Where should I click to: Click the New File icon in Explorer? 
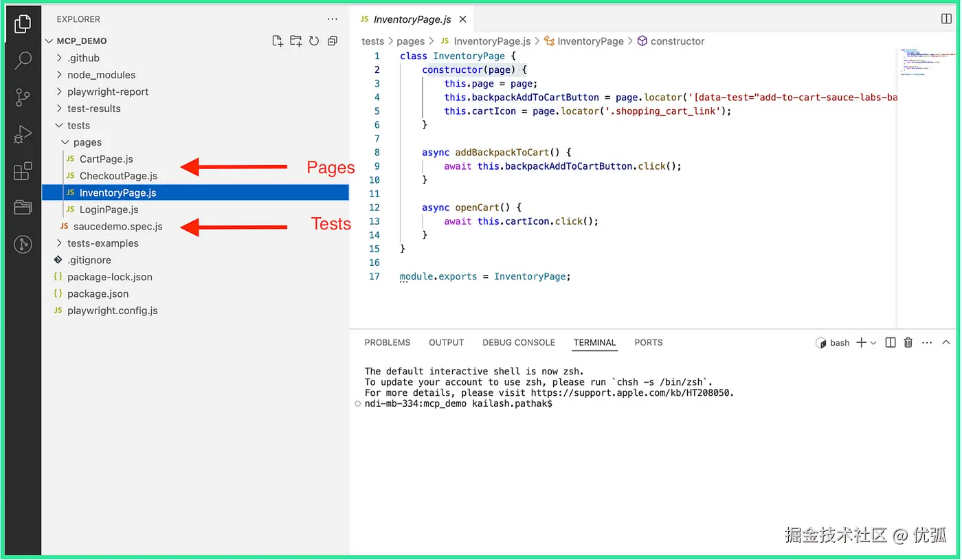tap(278, 41)
